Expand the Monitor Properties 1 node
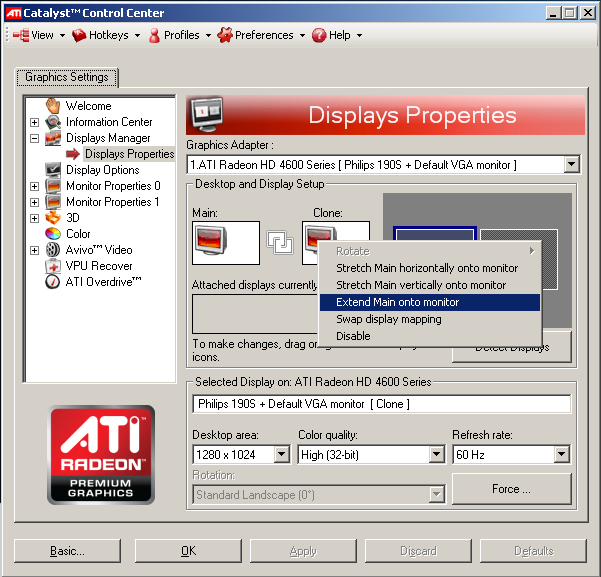 (x=34, y=202)
